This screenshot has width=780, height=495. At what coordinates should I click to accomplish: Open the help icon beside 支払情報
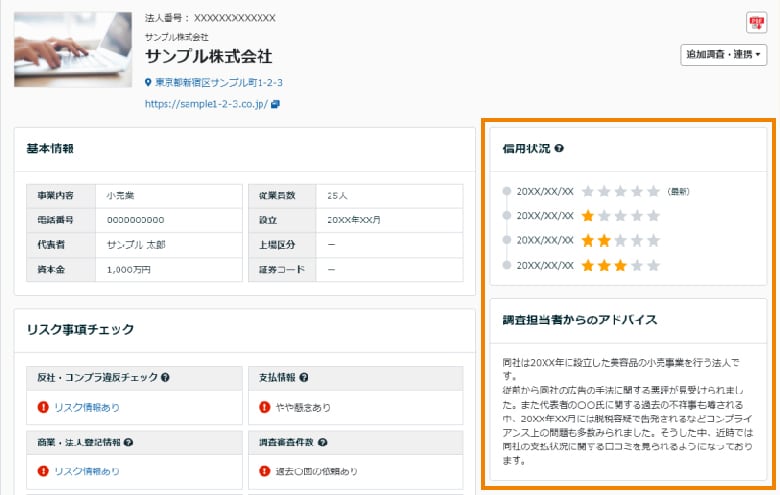[x=303, y=378]
